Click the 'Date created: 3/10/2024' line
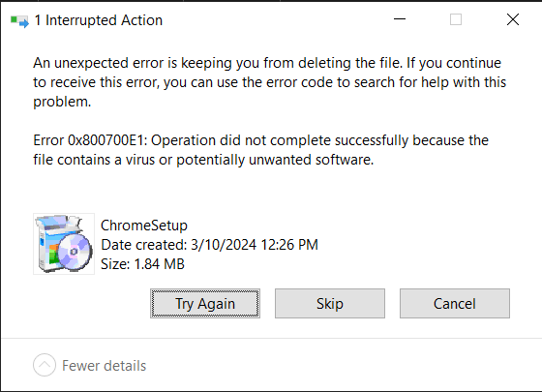 [x=209, y=245]
